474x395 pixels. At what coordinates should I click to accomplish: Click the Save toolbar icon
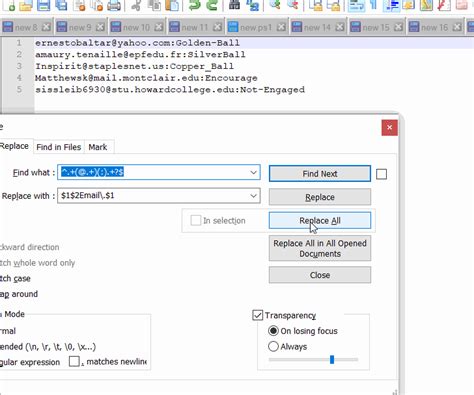click(43, 5)
